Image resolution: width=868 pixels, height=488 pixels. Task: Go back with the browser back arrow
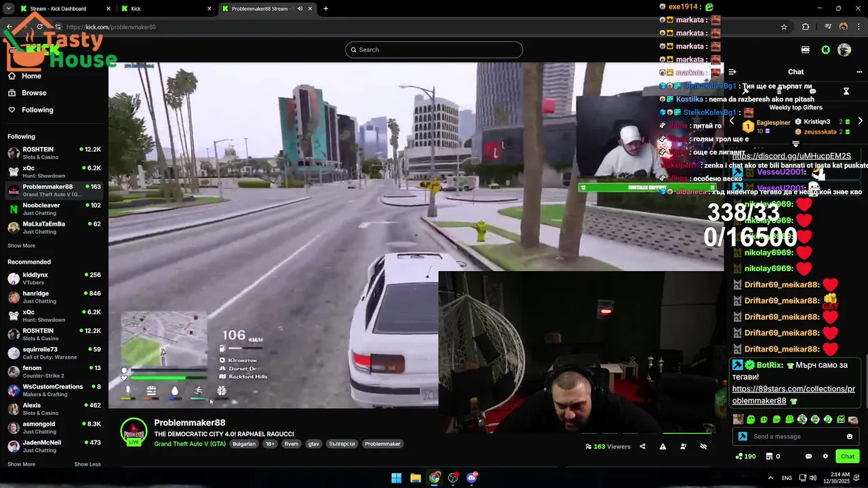tap(9, 27)
